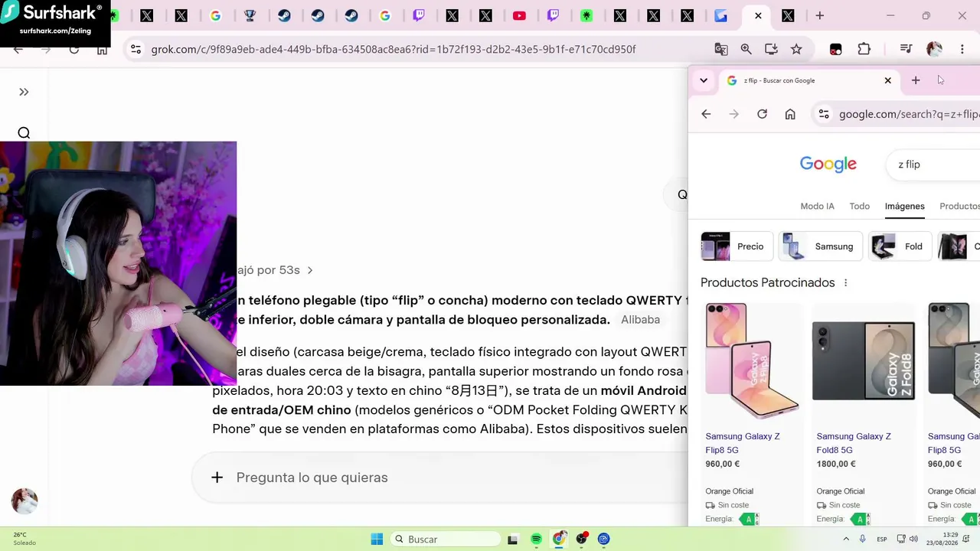Expand the Grok sidebar with the double chevron

24,92
